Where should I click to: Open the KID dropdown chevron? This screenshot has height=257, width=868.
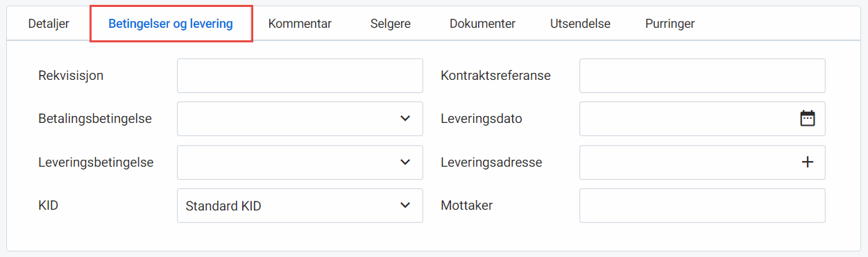pyautogui.click(x=405, y=205)
